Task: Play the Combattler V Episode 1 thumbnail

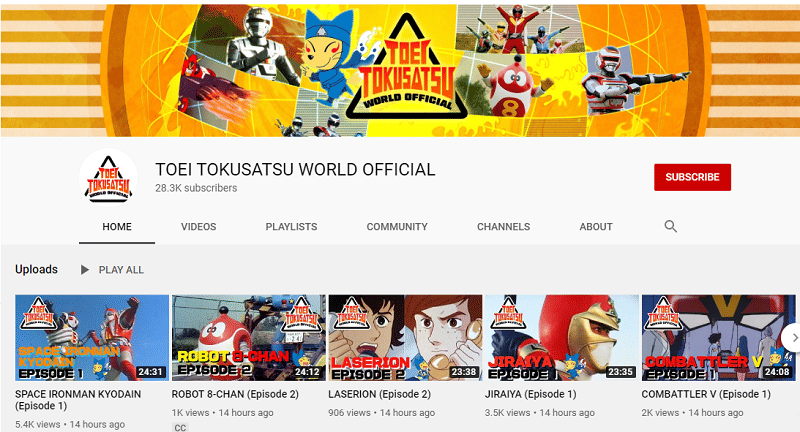Action: [718, 338]
